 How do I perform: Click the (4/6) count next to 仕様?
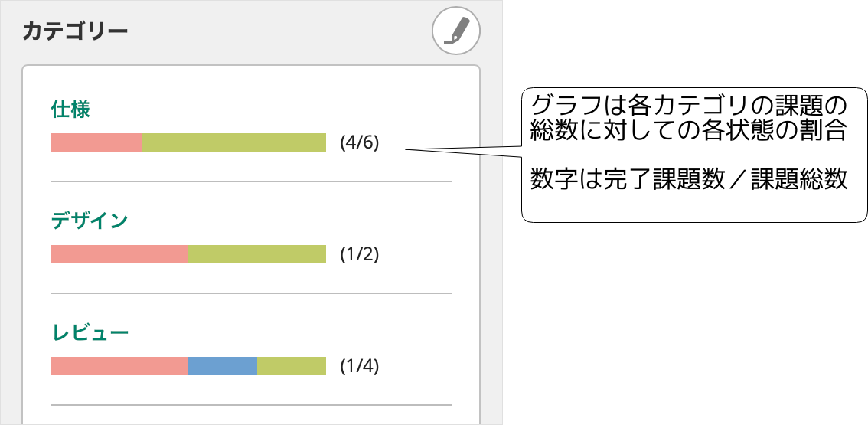359,143
